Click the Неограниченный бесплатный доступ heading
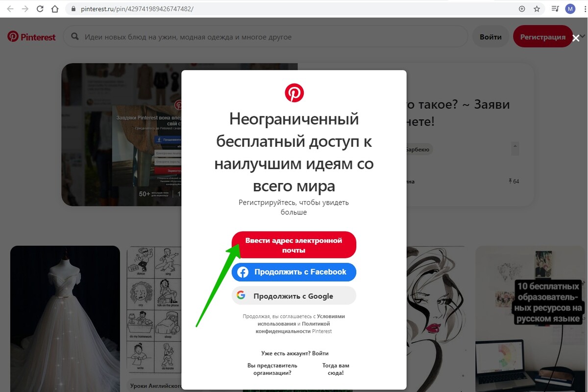Screen dimensions: 588x392 [x=294, y=152]
